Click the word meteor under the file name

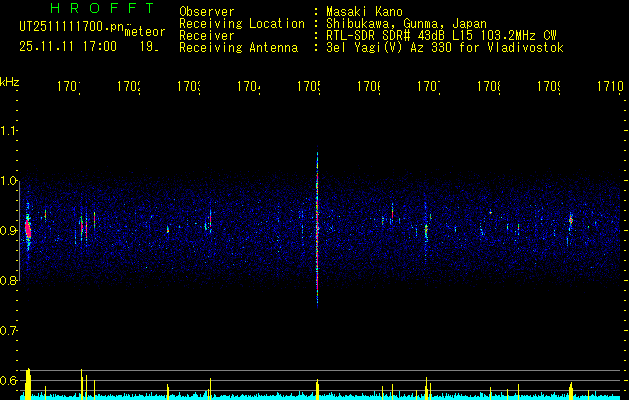point(145,32)
